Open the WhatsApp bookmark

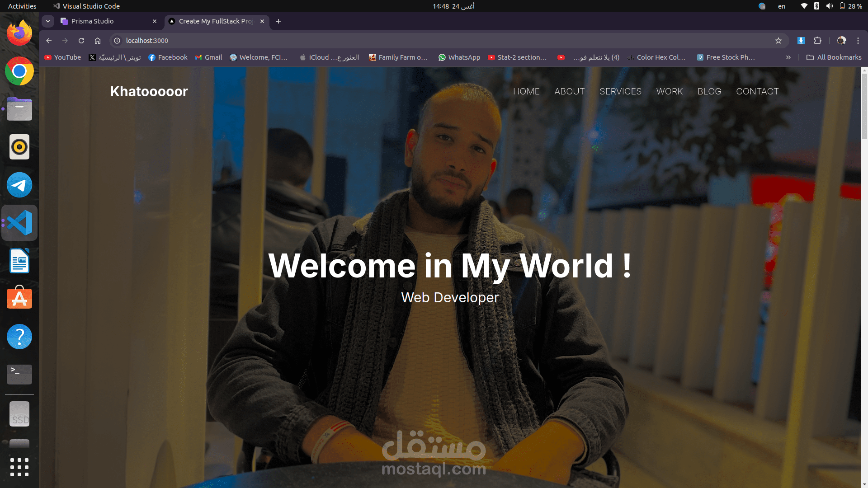(x=459, y=57)
